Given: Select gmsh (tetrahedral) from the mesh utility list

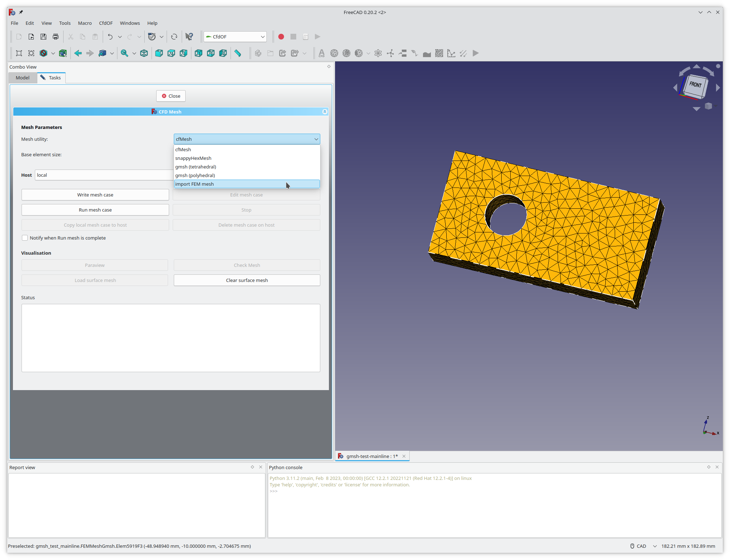Looking at the screenshot, I should 196,167.
